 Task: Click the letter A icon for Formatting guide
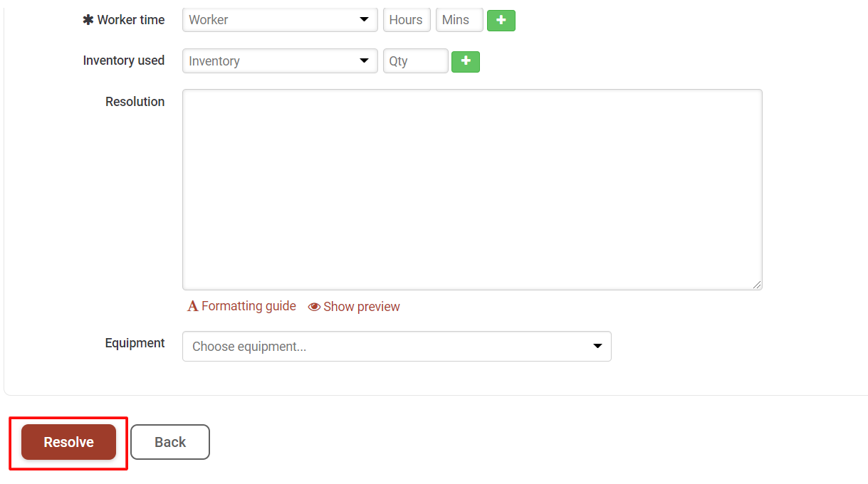coord(192,306)
